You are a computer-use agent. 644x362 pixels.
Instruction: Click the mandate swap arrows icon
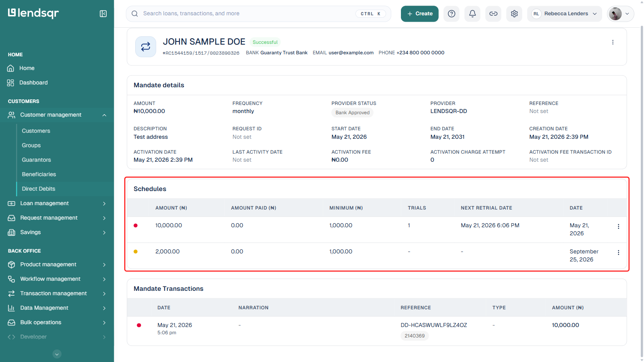[x=146, y=47]
